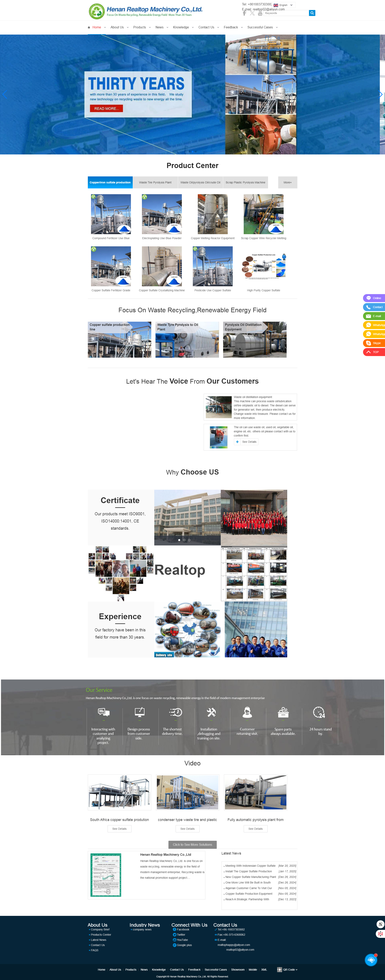385x980 pixels.
Task: Click the E-mail side button
Action: coord(374,316)
